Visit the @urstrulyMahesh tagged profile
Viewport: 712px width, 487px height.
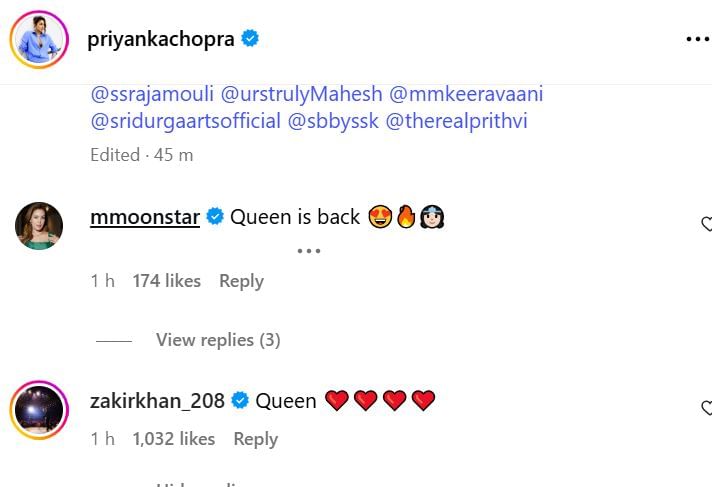point(301,95)
